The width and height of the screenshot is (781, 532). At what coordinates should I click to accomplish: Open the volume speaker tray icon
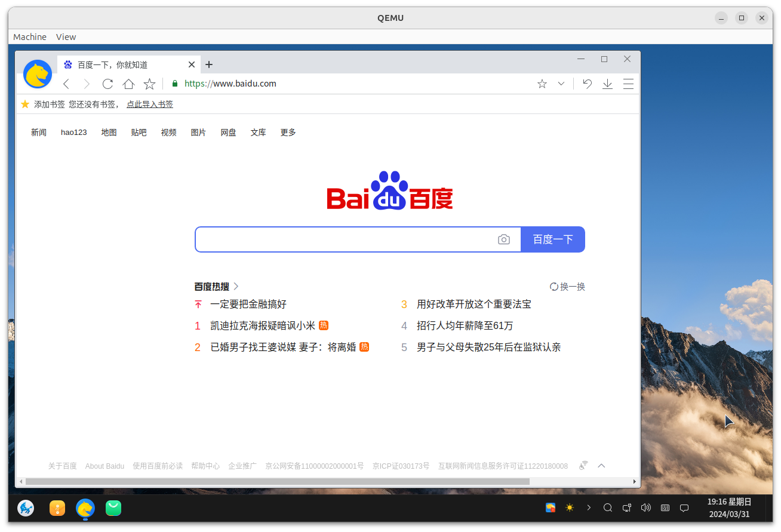tap(645, 508)
